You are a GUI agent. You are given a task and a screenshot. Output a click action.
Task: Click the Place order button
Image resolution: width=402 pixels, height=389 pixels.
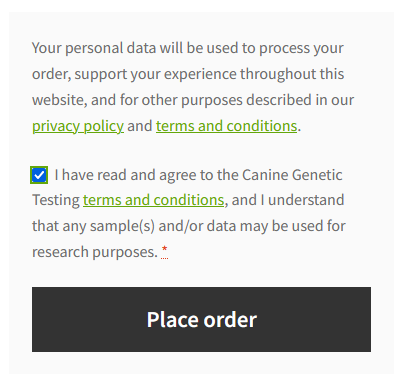pyautogui.click(x=201, y=319)
